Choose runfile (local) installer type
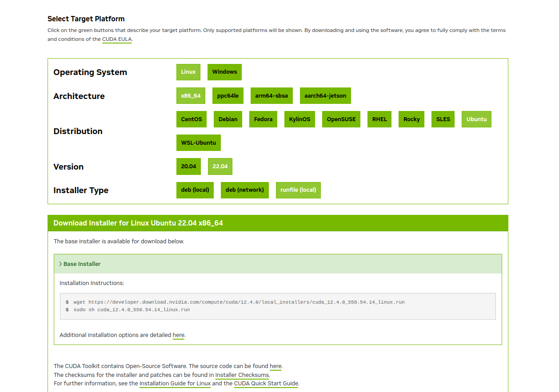Screen dimensions: 559x392 (298, 190)
